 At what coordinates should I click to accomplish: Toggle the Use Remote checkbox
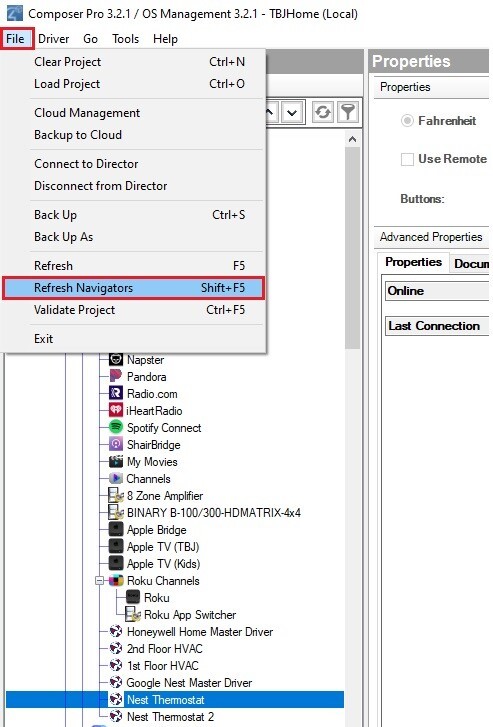tap(407, 159)
